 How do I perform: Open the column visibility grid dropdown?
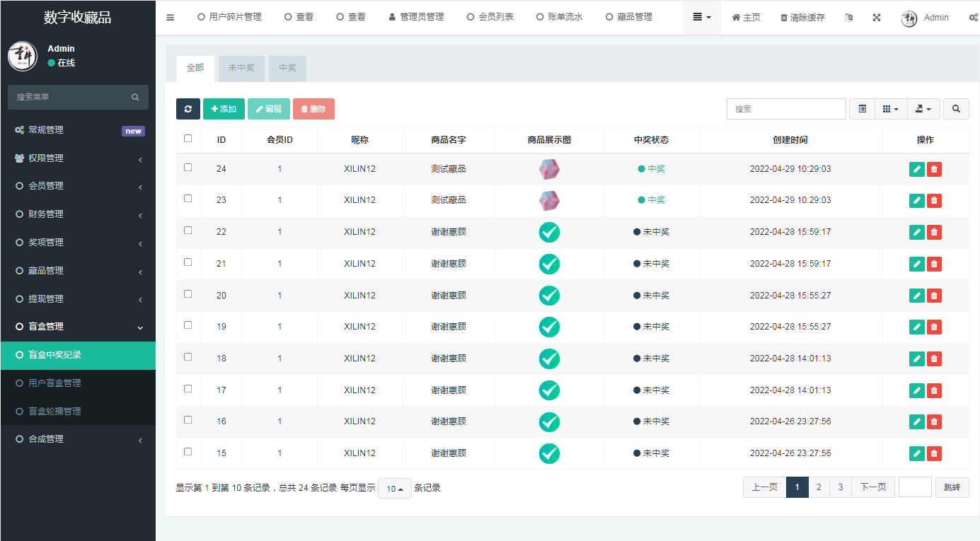click(891, 109)
